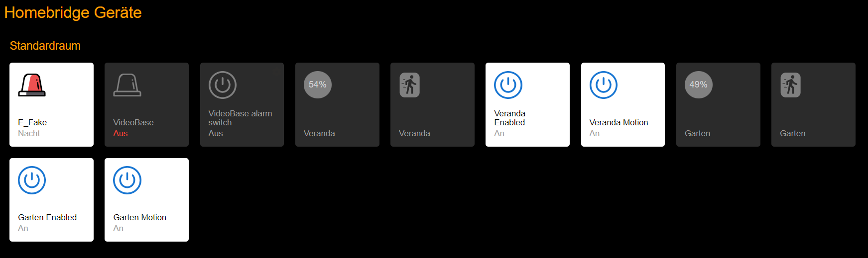Click the Garten Motion An status text
The image size is (868, 258).
[118, 228]
